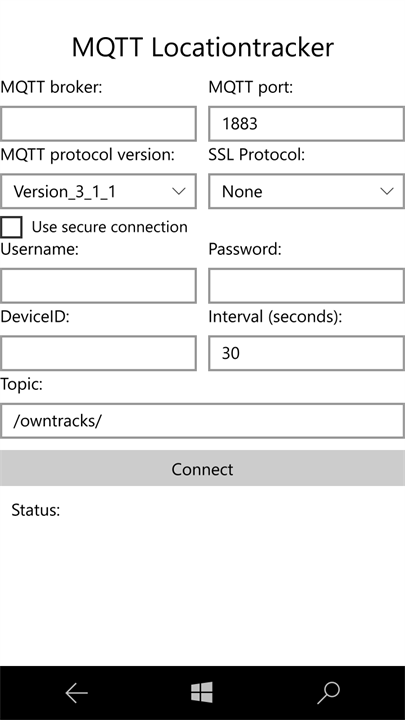Open the Windows Start logo icon

click(x=202, y=692)
